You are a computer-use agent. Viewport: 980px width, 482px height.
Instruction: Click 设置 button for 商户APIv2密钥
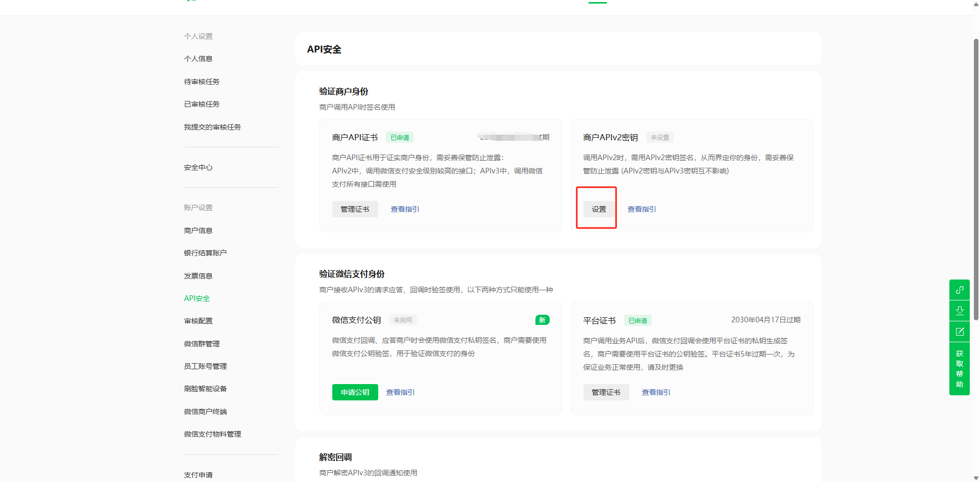click(599, 209)
